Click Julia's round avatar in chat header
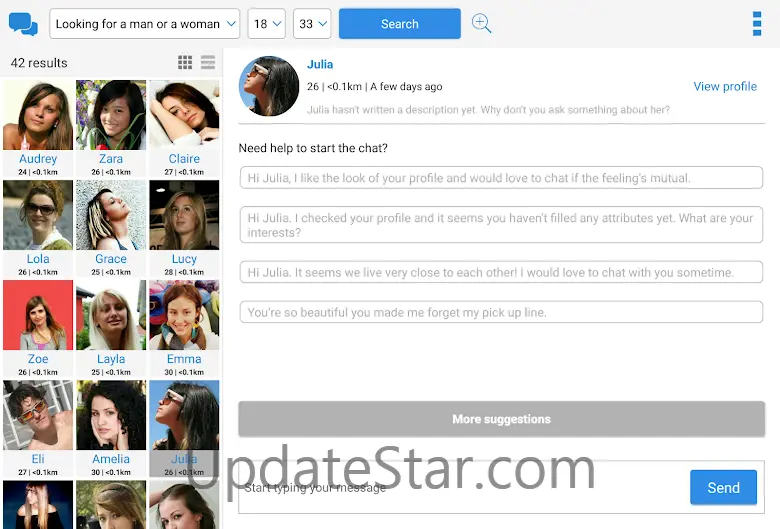 [269, 86]
